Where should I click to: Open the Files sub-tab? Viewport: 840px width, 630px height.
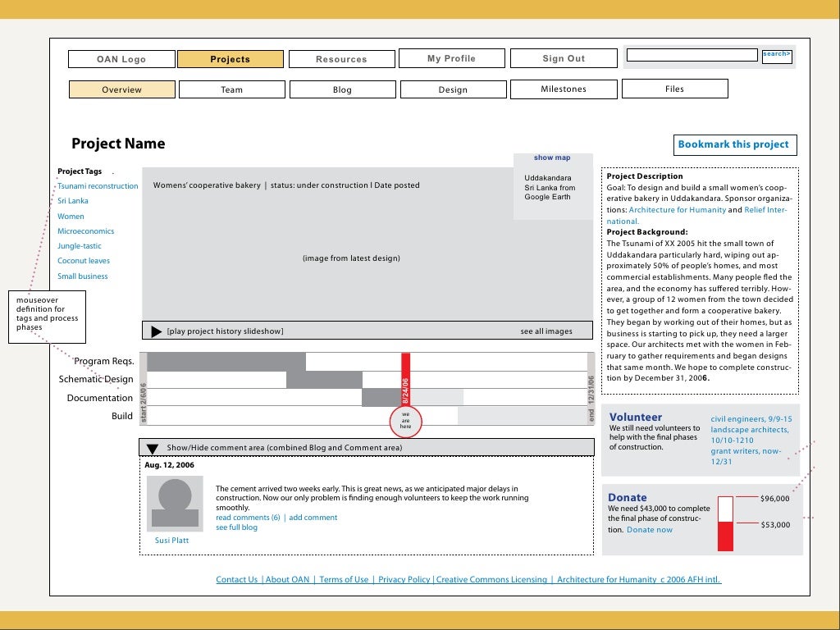point(675,89)
